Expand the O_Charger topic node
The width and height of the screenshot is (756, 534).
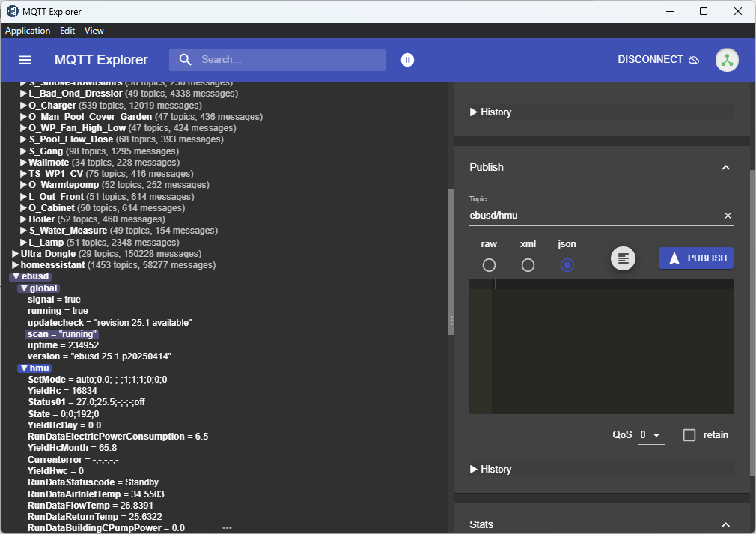tap(23, 105)
